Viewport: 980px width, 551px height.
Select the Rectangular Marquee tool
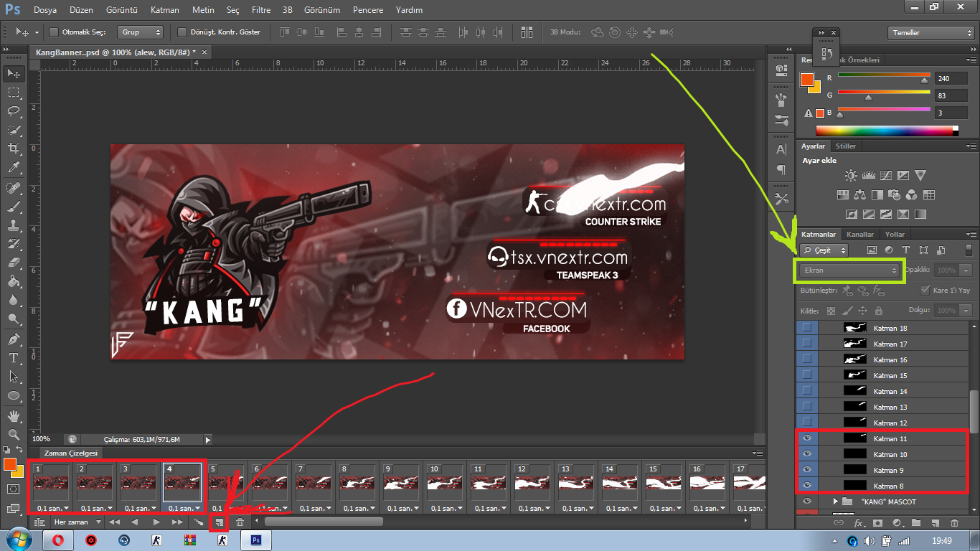[x=13, y=93]
